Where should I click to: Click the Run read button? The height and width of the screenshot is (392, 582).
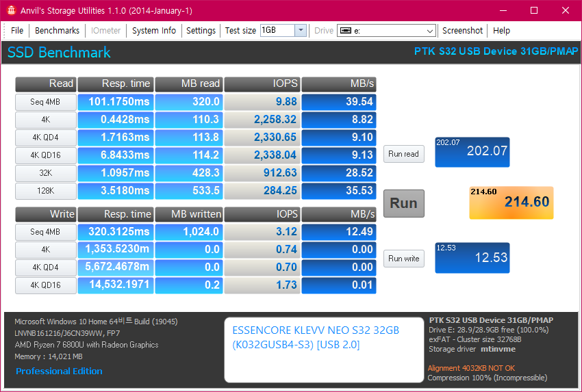coord(403,154)
